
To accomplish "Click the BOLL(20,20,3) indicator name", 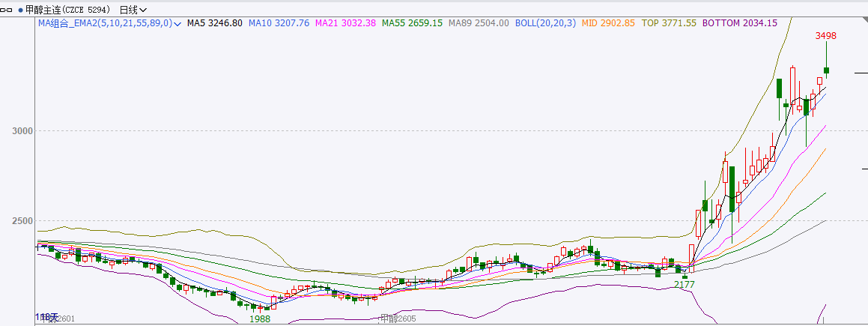I will point(545,24).
